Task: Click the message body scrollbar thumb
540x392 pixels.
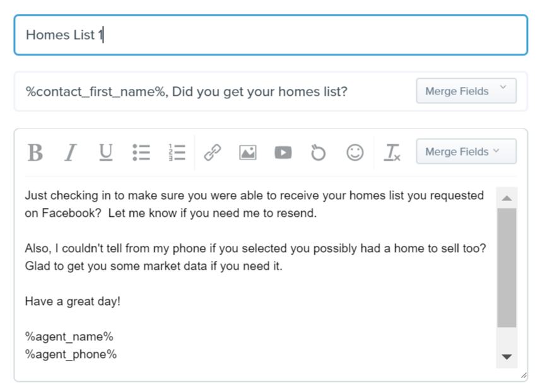Action: tap(507, 267)
